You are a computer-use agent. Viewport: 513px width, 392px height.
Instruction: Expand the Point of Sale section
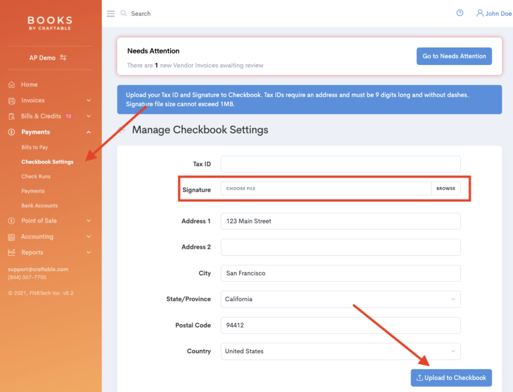(x=89, y=221)
